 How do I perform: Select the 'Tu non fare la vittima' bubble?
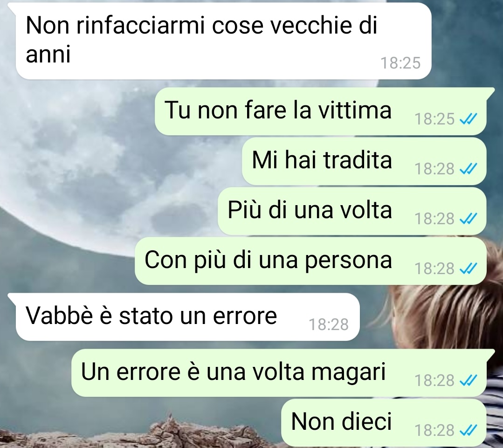point(320,111)
